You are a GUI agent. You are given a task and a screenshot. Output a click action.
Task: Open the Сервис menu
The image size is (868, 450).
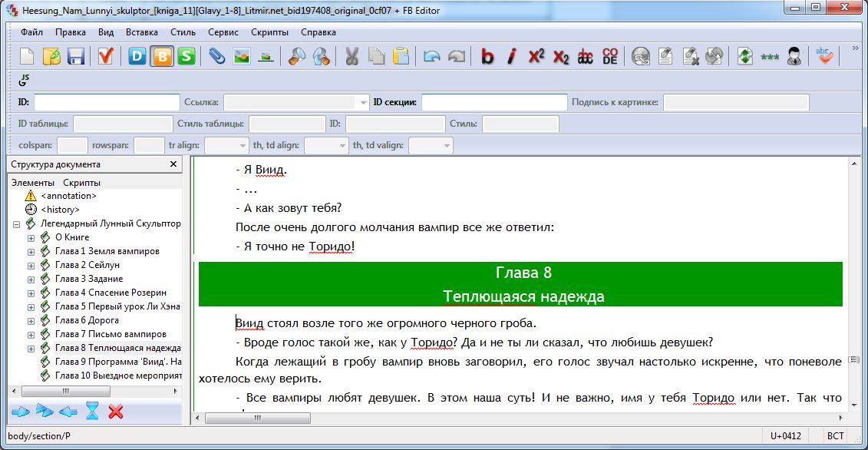tap(223, 32)
